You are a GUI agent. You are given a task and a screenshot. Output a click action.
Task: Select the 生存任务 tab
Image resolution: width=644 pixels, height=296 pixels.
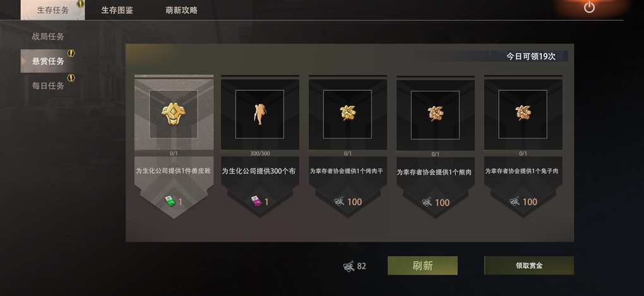pos(52,10)
